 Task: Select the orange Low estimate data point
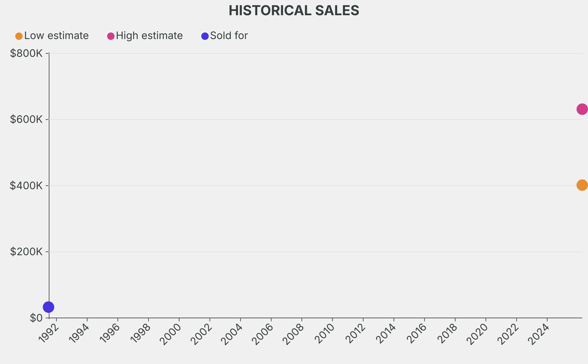click(x=582, y=185)
